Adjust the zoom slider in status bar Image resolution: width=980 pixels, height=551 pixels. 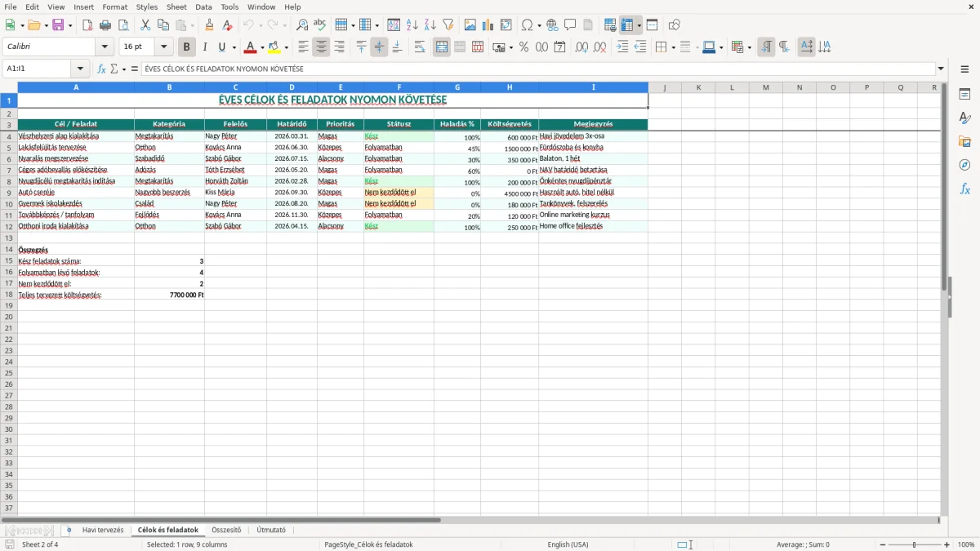[913, 544]
